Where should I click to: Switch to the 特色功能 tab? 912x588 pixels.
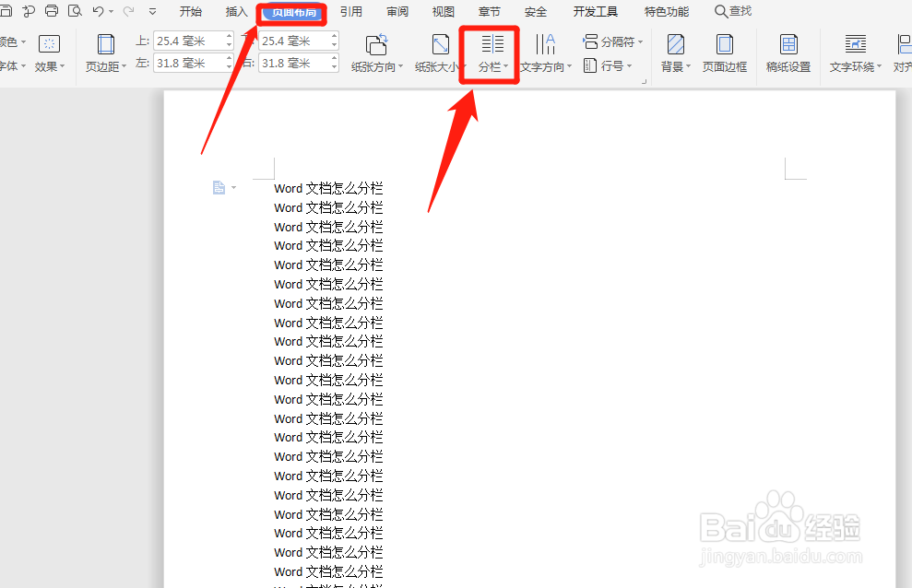click(667, 12)
